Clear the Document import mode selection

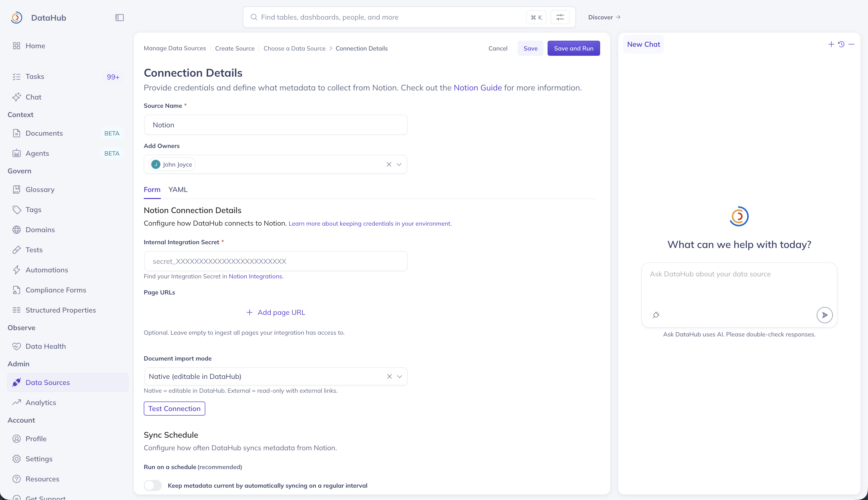click(389, 376)
